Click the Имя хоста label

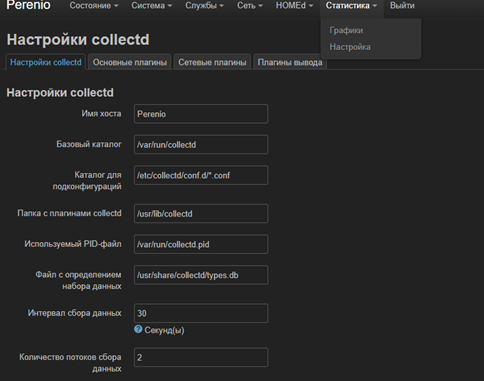(x=101, y=114)
